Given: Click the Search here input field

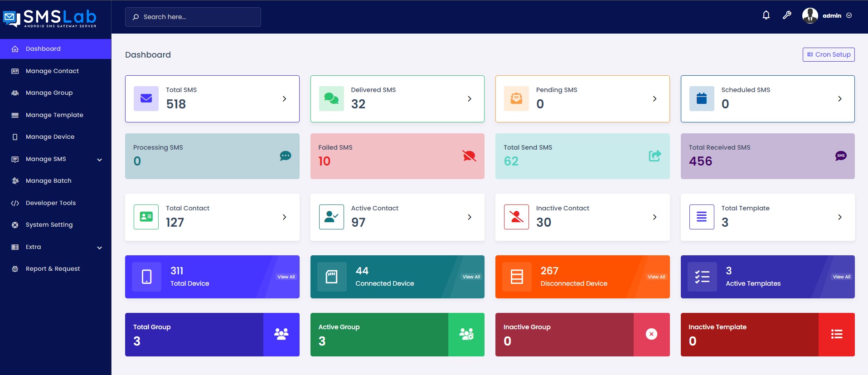Looking at the screenshot, I should point(193,17).
